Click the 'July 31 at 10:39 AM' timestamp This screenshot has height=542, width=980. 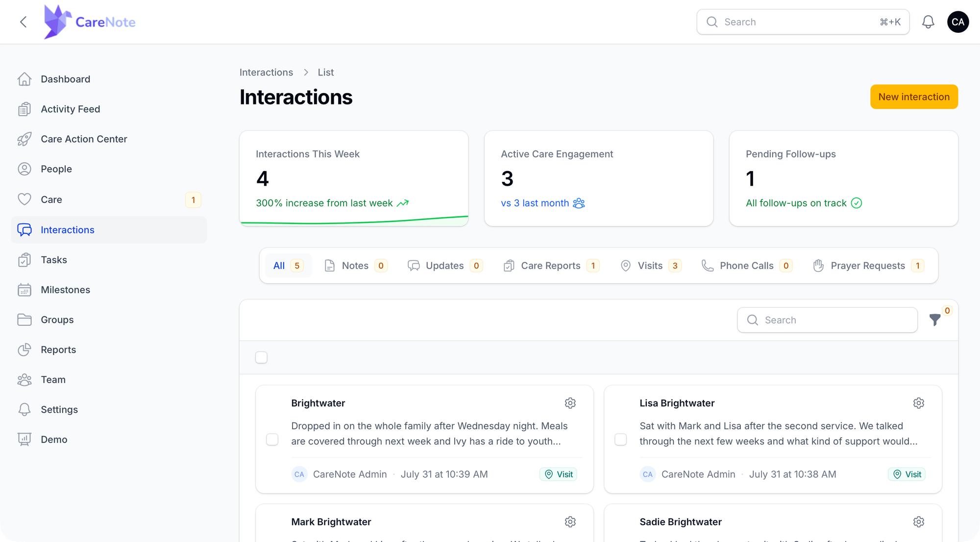[x=444, y=474]
